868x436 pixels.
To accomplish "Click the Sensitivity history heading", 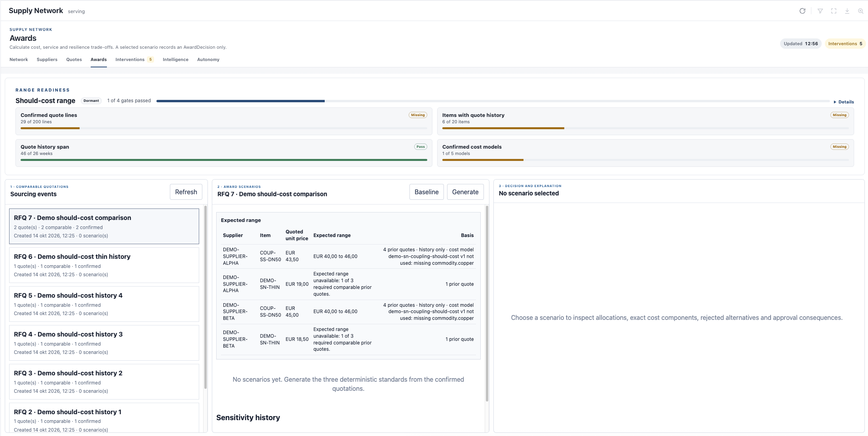I will [248, 417].
